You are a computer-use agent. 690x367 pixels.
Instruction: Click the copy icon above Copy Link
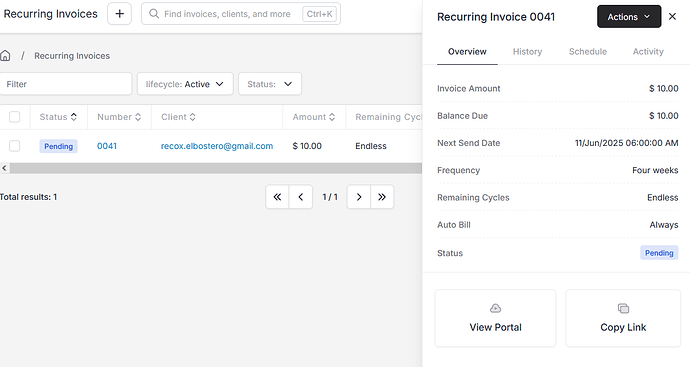click(623, 308)
